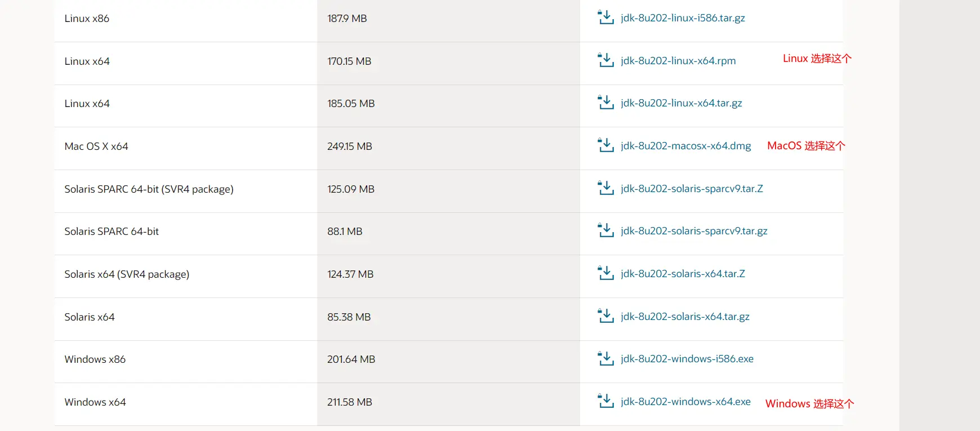Click download icon beside jdk-8u202-linux-x64.rpm

pos(605,60)
